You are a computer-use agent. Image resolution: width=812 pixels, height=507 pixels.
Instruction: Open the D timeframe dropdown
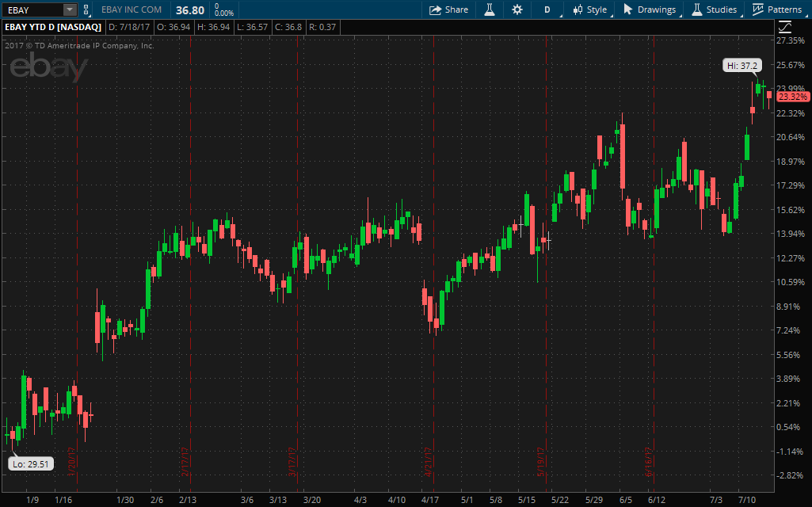tap(547, 10)
